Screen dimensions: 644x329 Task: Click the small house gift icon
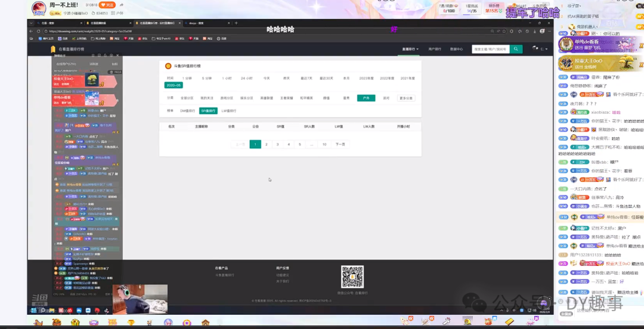(x=205, y=322)
